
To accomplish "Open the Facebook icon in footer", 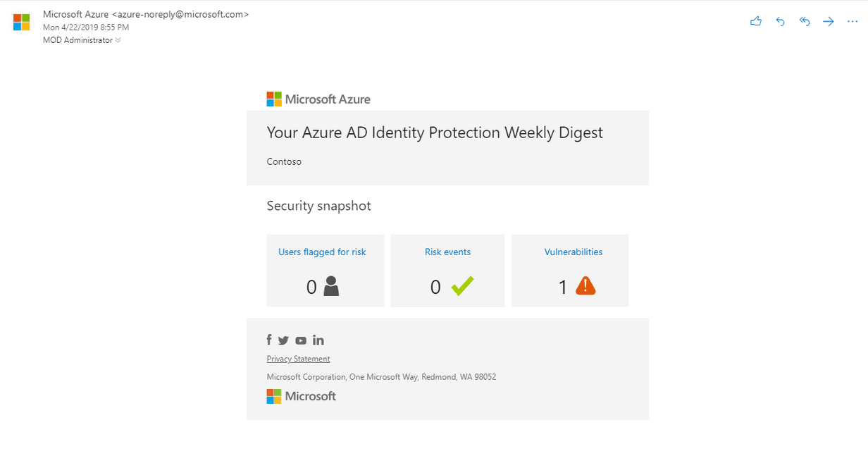I will pyautogui.click(x=269, y=340).
